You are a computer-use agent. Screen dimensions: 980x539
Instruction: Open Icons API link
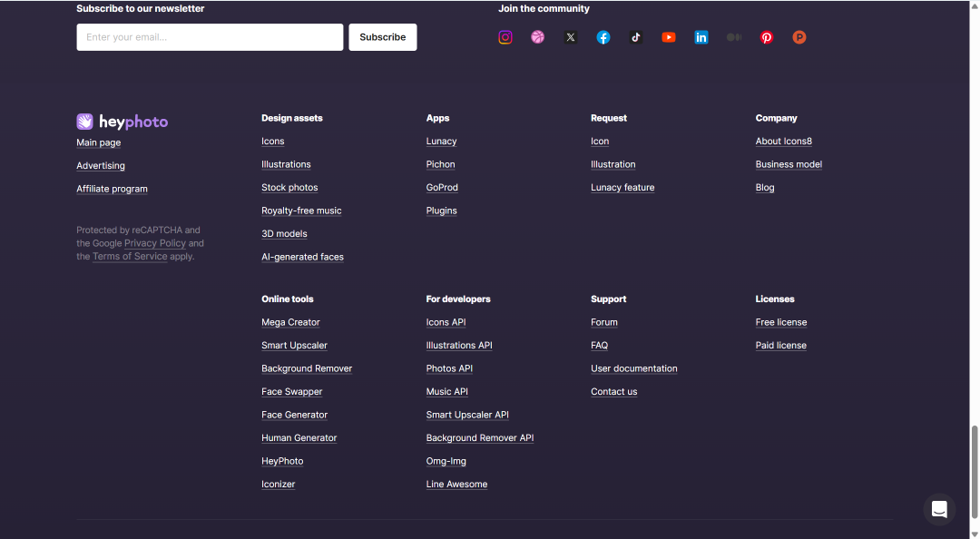point(446,323)
